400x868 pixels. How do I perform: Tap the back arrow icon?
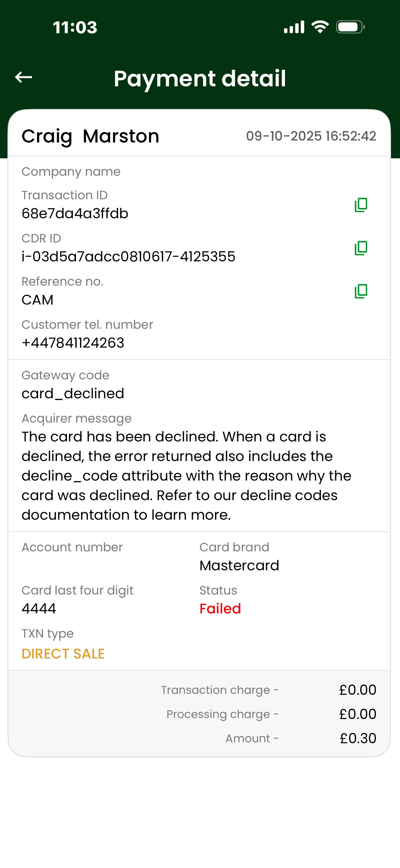24,77
